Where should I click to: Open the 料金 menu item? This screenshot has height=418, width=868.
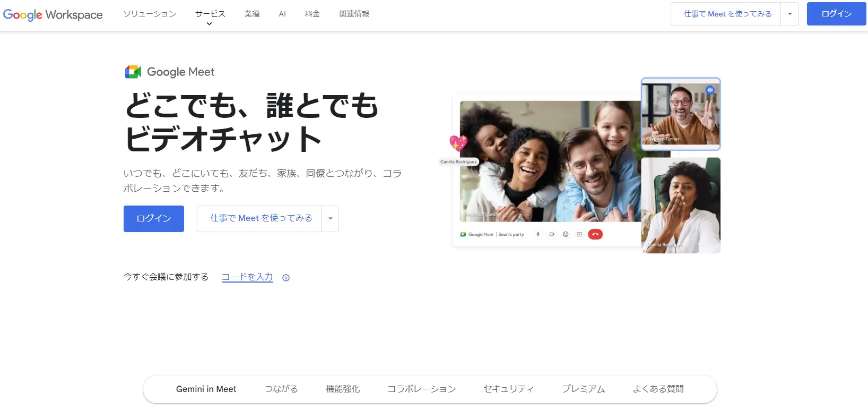coord(313,14)
